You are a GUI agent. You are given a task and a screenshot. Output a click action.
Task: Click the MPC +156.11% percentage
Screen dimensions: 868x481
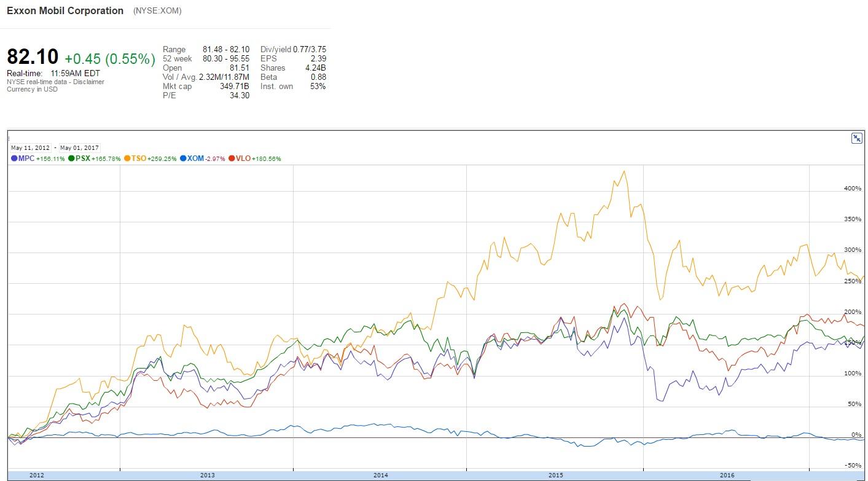[50, 159]
